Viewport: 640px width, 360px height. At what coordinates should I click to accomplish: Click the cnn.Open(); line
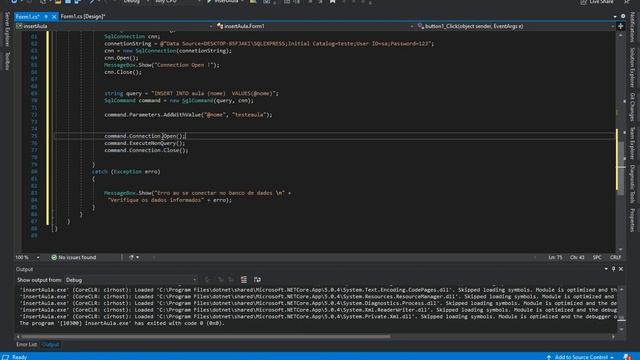121,58
